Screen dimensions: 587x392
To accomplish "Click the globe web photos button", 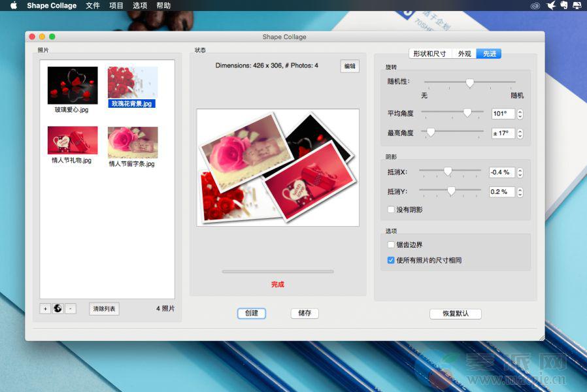I will [58, 308].
